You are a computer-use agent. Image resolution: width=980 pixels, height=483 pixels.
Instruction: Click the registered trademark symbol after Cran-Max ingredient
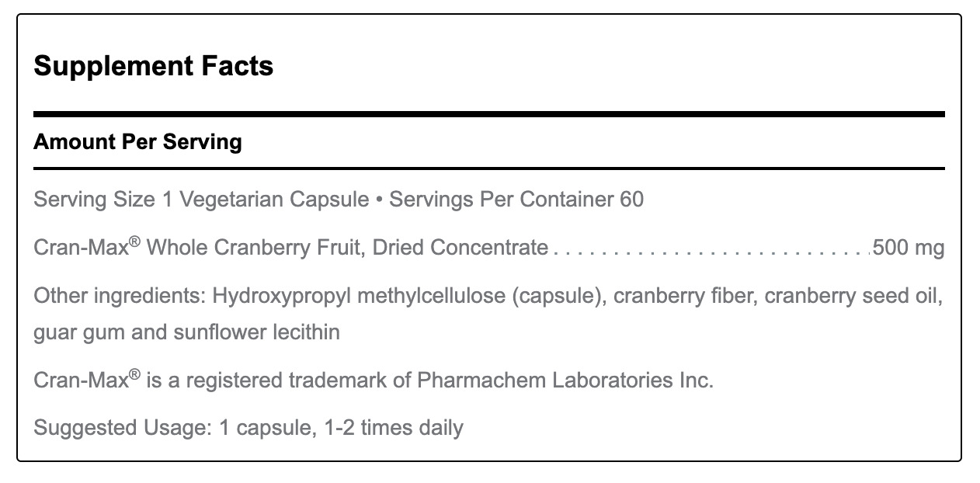pos(134,243)
